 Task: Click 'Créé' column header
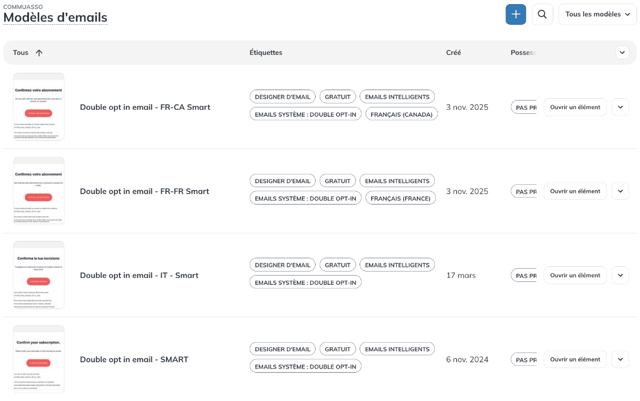[x=453, y=52]
